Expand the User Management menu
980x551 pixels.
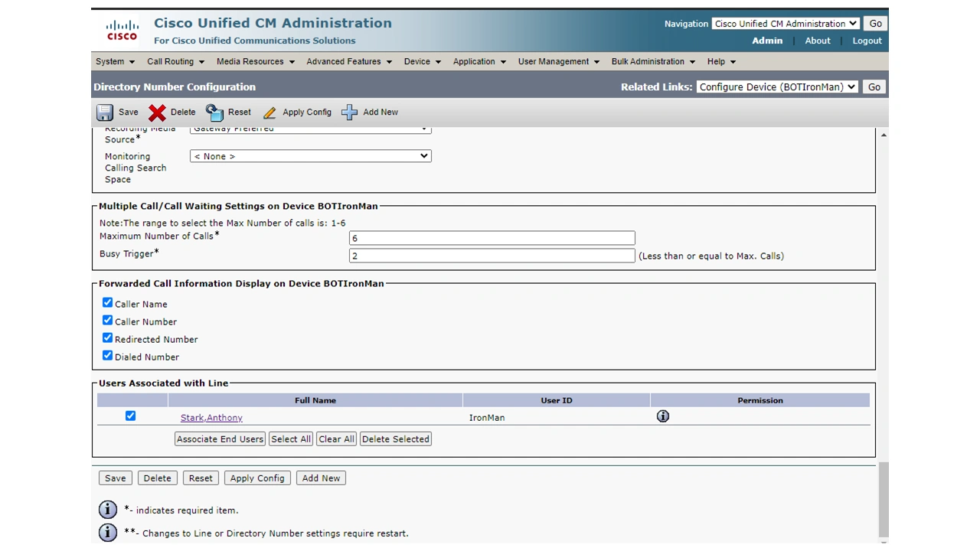coord(559,61)
